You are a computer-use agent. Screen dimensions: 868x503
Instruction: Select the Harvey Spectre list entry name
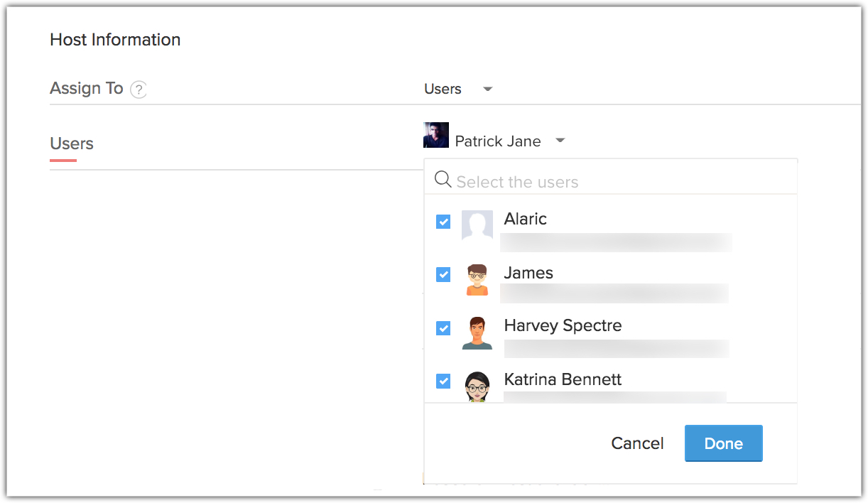(563, 325)
